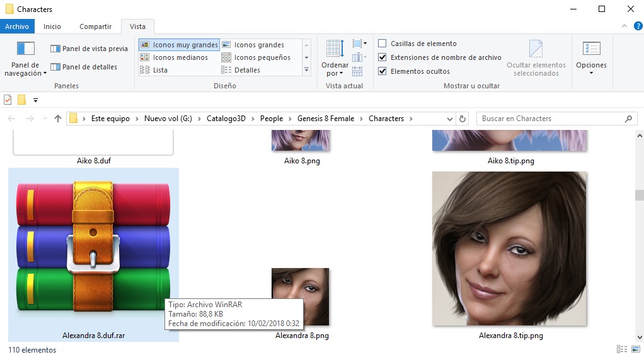This screenshot has height=357, width=644.
Task: Select the Aiko 8.png thumbnail
Action: point(300,140)
